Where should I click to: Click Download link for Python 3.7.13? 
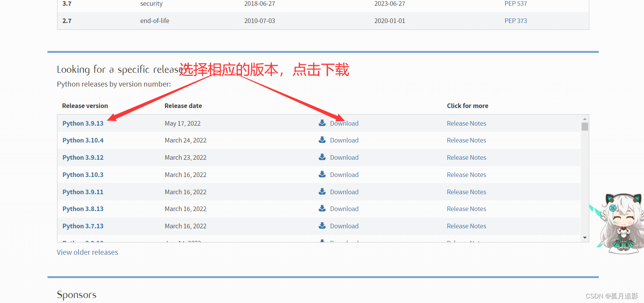coord(344,226)
